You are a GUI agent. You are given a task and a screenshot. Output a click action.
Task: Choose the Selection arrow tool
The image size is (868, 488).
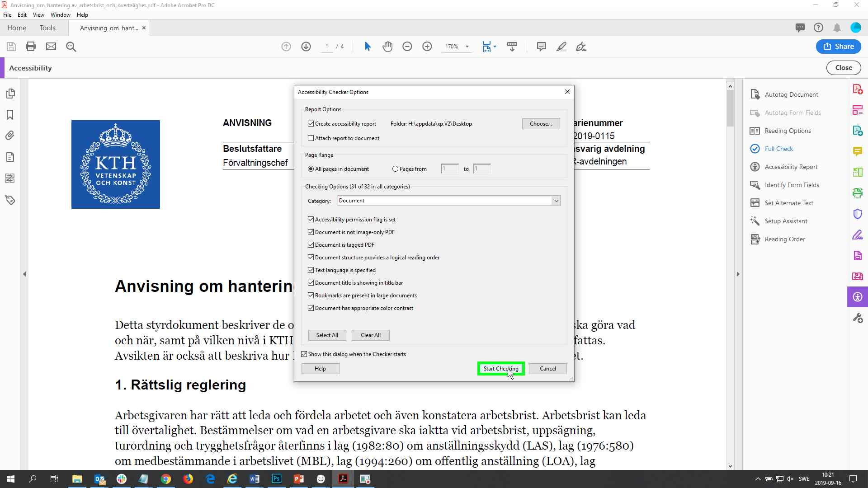click(x=368, y=47)
